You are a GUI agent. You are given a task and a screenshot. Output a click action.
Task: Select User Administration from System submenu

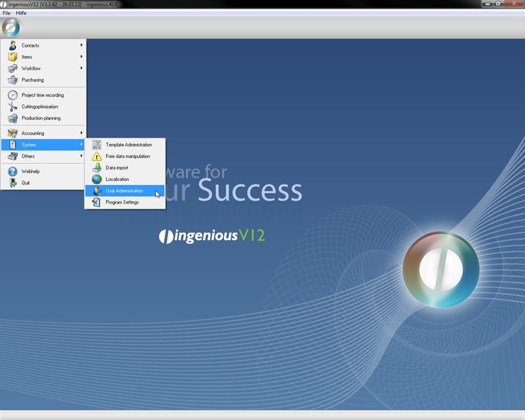(x=124, y=191)
